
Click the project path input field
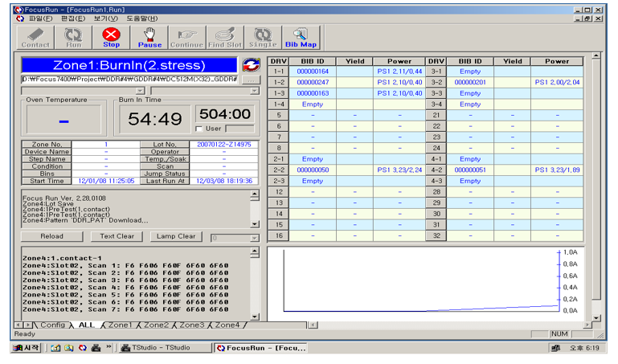click(x=130, y=80)
